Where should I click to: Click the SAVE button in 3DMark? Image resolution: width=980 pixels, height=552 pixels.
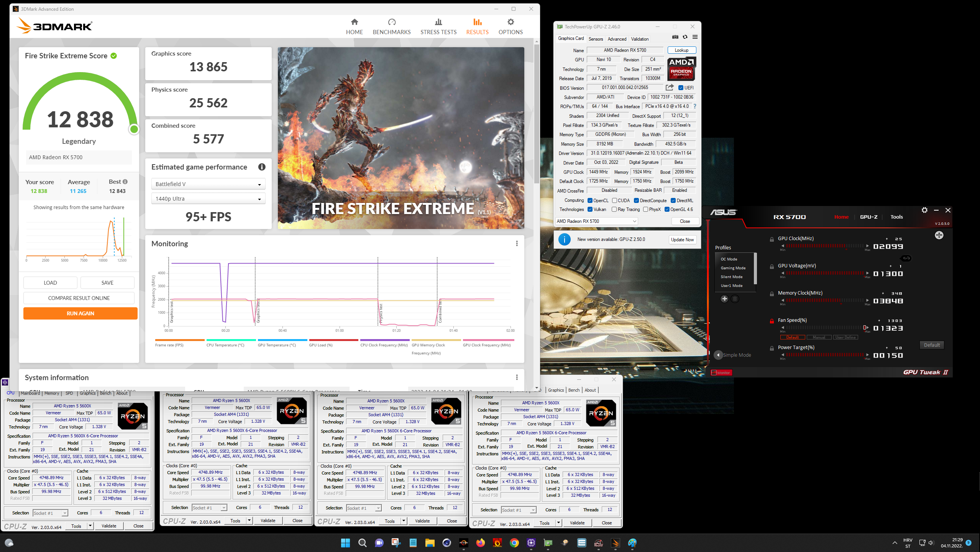point(107,283)
